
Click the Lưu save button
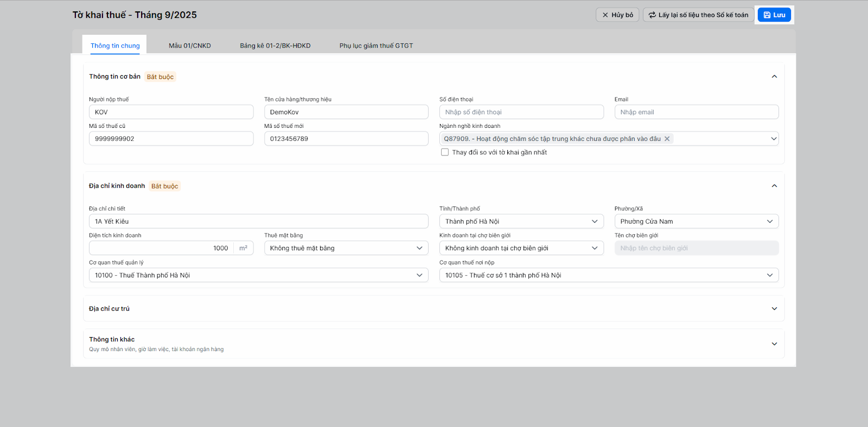tap(774, 15)
